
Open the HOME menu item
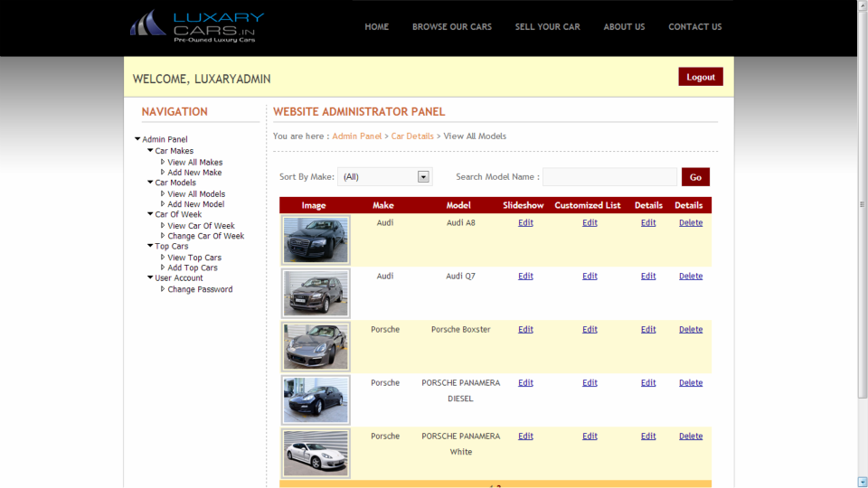tap(376, 26)
